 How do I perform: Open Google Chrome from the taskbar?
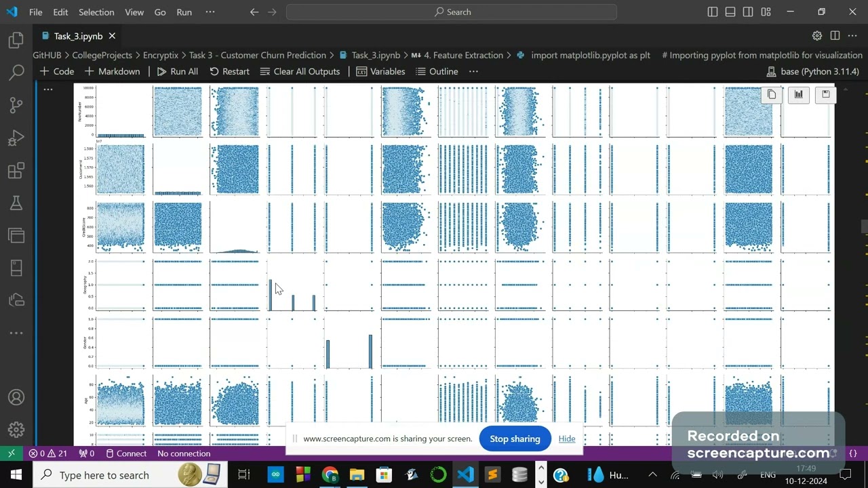(x=330, y=474)
